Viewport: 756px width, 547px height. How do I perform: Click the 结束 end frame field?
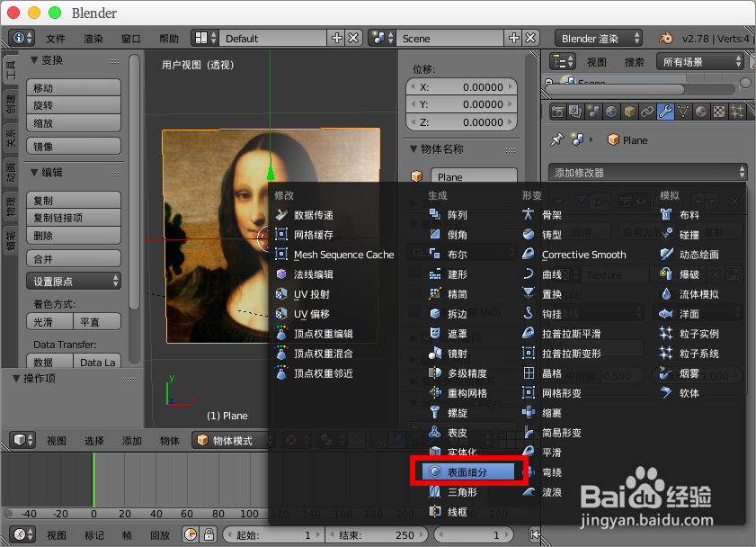coord(377,534)
